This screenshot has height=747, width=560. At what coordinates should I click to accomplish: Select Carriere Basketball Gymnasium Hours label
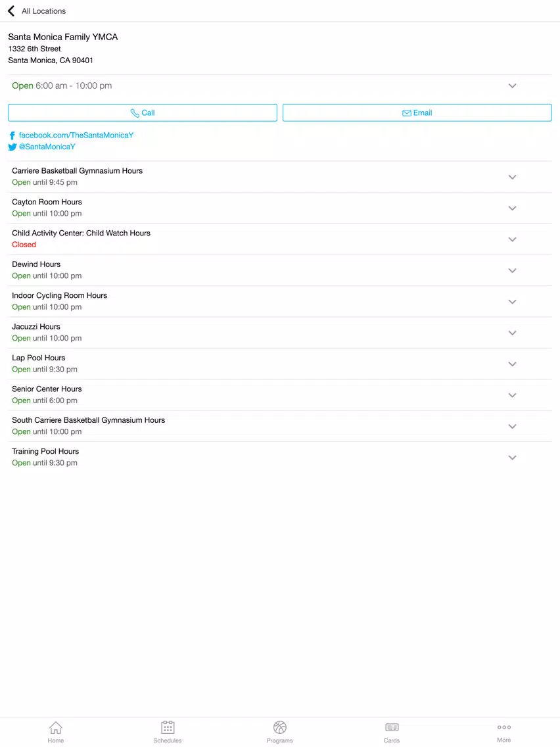(x=77, y=170)
